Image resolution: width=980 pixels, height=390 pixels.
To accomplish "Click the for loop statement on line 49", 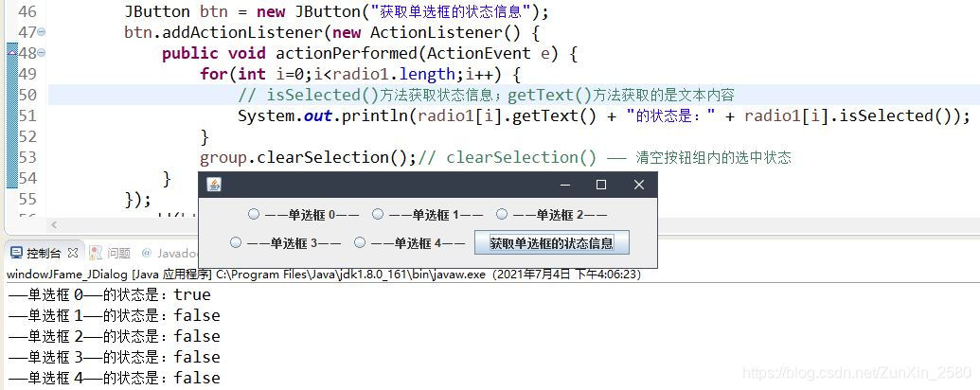I will (360, 74).
